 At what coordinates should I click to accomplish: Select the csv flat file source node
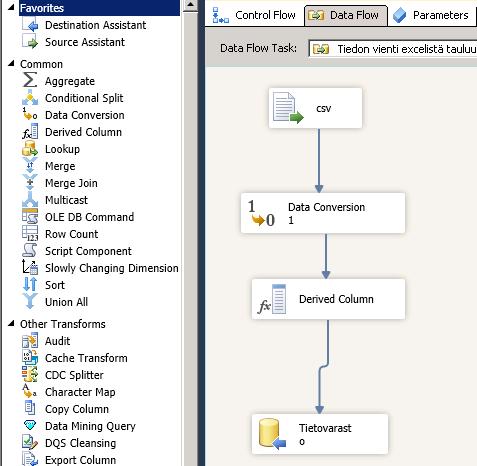[x=315, y=108]
